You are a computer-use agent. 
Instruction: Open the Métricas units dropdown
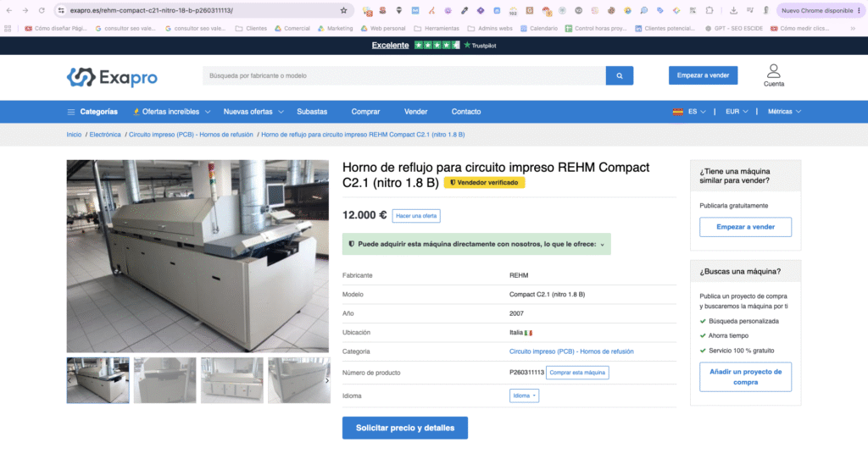(x=784, y=112)
